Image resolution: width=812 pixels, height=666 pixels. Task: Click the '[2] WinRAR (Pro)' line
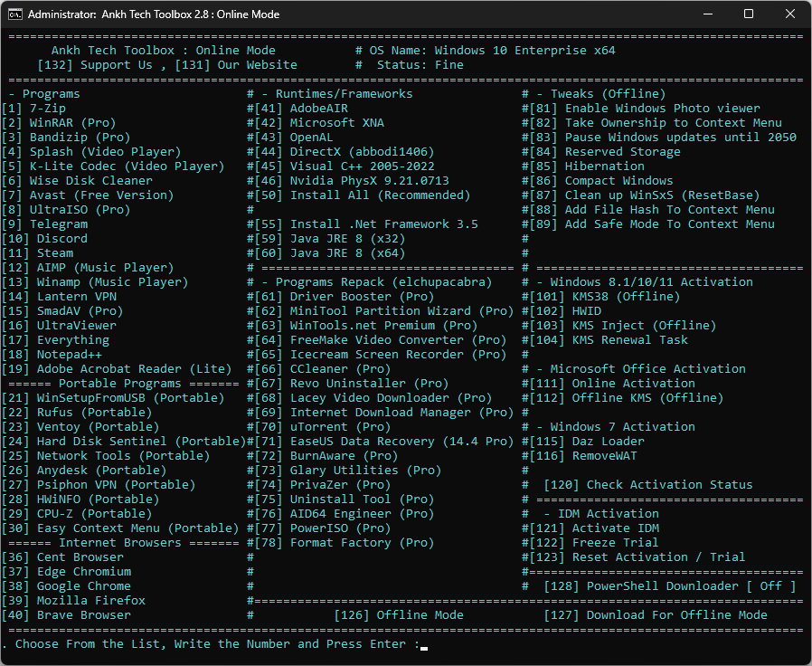59,123
